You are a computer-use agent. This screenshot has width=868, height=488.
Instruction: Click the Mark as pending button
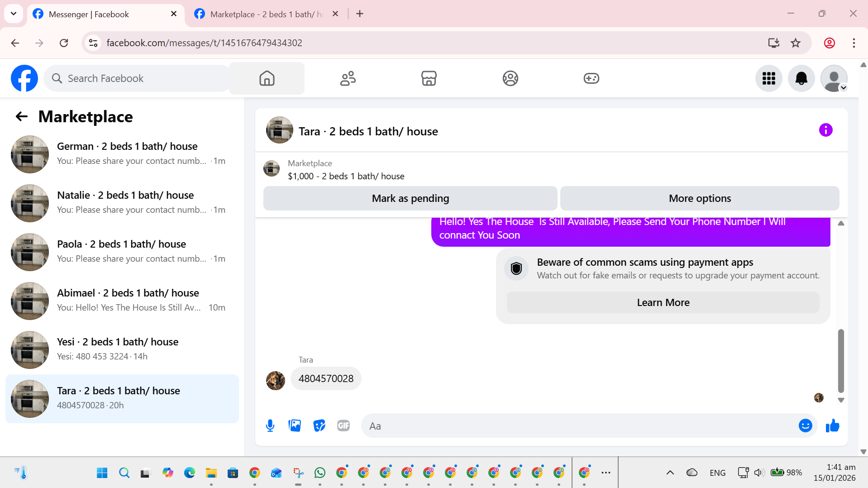tap(410, 198)
